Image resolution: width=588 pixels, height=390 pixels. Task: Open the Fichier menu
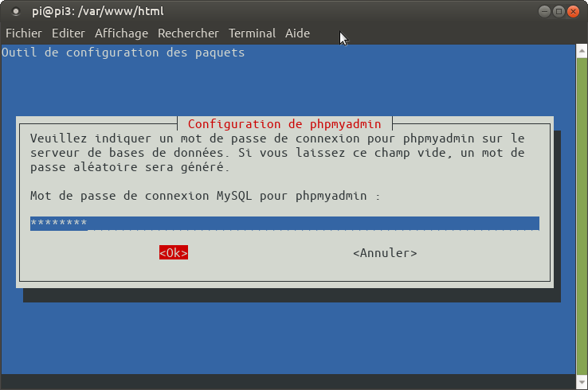(24, 33)
